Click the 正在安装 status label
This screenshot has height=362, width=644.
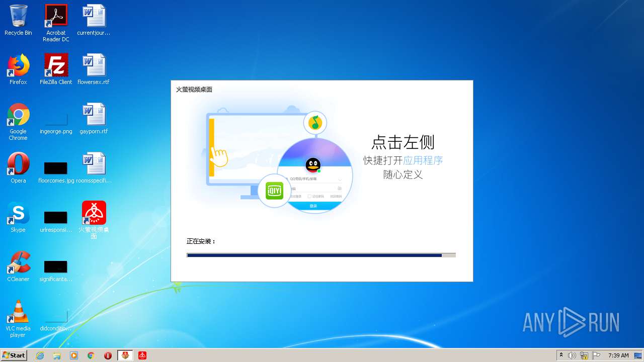pos(201,241)
